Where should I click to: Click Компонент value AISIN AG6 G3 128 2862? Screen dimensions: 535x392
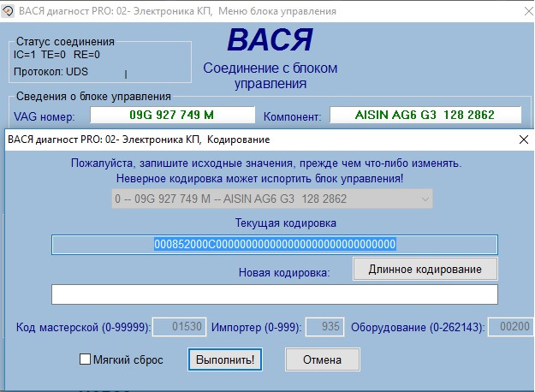click(425, 115)
